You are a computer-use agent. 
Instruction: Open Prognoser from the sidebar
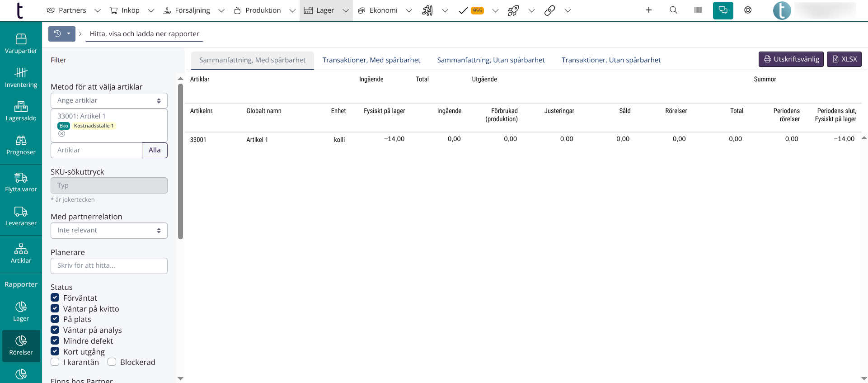pos(21,145)
